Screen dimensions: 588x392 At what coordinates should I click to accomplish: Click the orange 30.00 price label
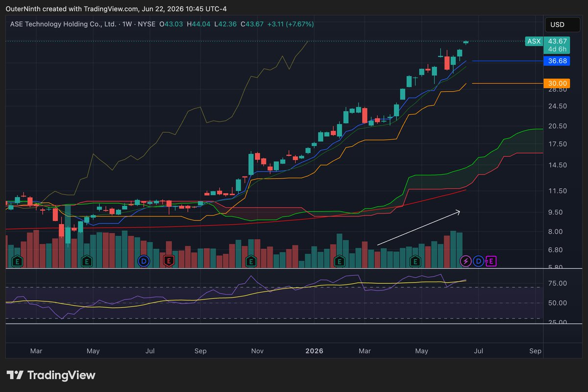pos(558,83)
